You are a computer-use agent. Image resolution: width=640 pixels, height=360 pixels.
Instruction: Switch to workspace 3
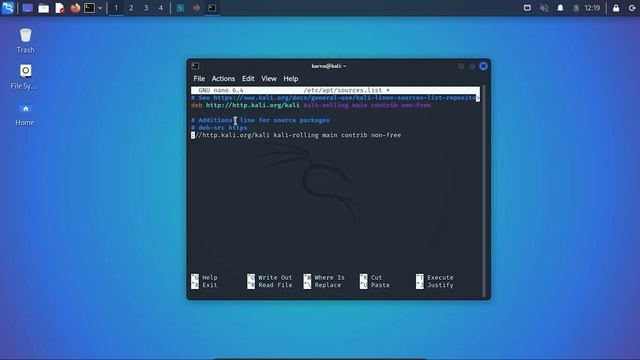[x=146, y=8]
